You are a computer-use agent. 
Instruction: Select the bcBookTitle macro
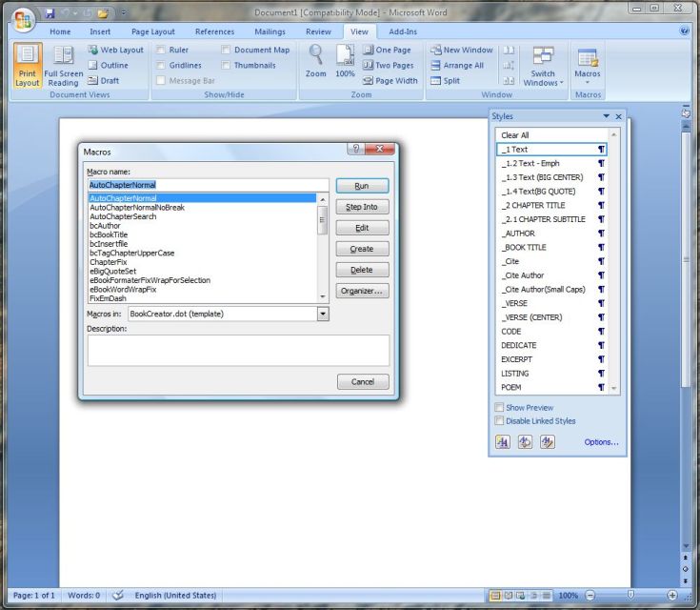tap(109, 234)
